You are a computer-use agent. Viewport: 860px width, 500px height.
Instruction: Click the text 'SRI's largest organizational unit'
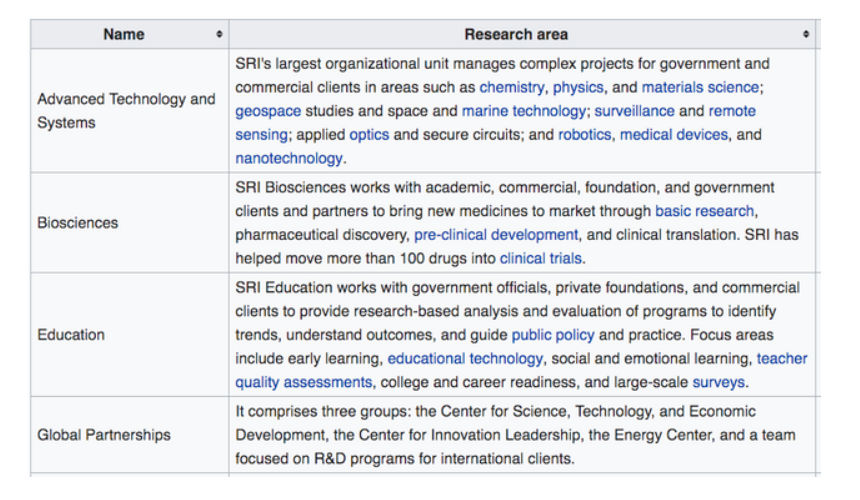(x=342, y=64)
